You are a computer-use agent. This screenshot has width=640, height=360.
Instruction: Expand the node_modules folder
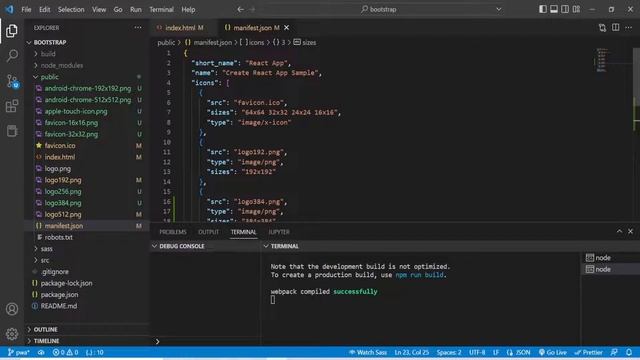(x=87, y=65)
